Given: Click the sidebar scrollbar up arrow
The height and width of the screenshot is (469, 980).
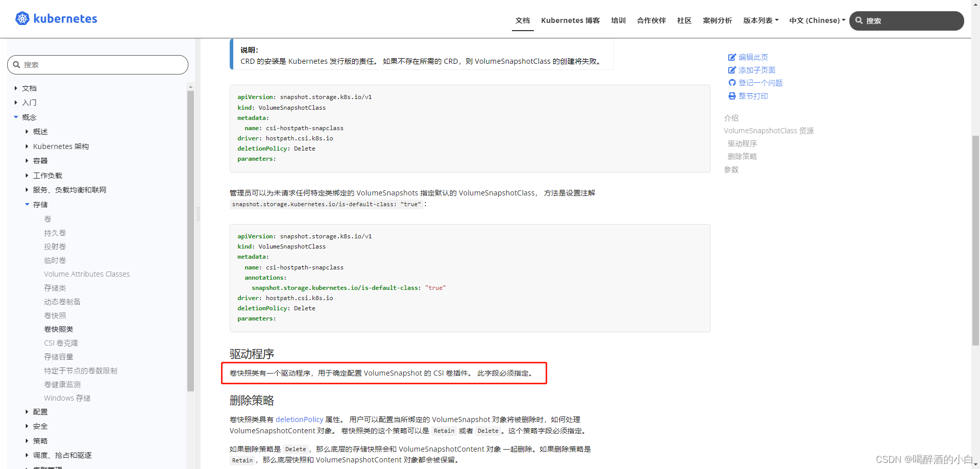Looking at the screenshot, I should coord(190,87).
